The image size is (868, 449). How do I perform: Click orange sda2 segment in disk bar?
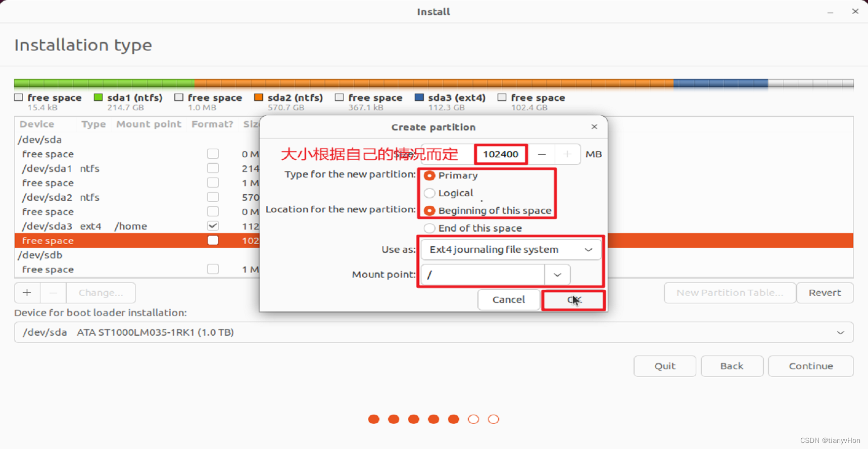point(434,83)
